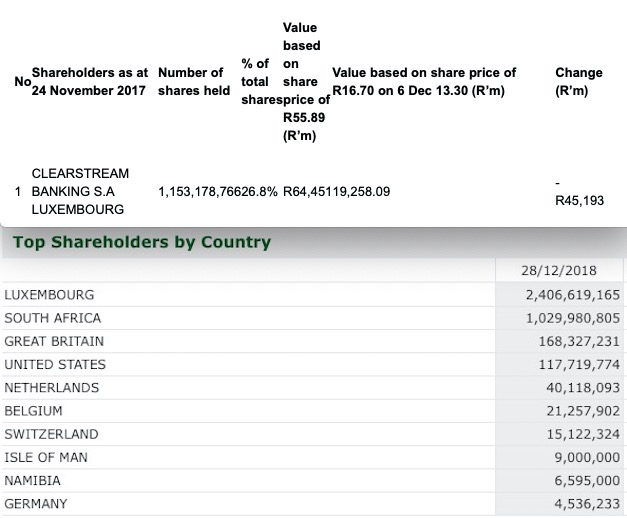This screenshot has width=627, height=518.
Task: Click the 28/12/2018 date column header
Action: coord(559,270)
